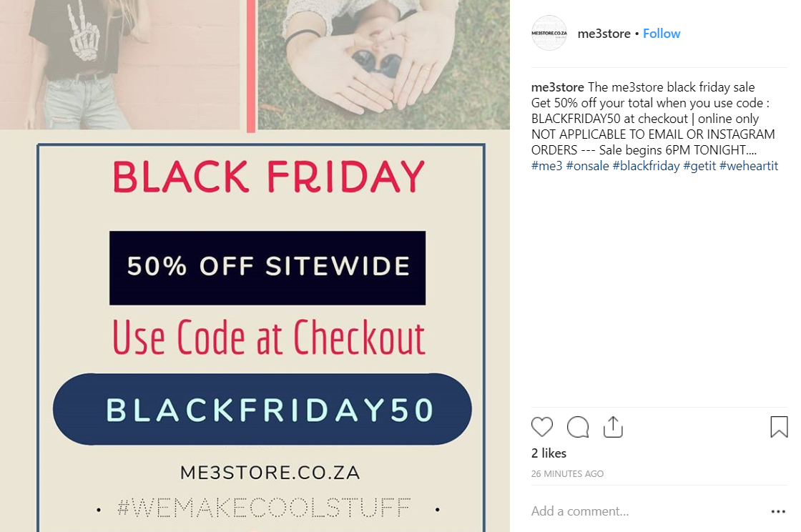Save the post with the bookmark icon
801x532 pixels.
(779, 427)
